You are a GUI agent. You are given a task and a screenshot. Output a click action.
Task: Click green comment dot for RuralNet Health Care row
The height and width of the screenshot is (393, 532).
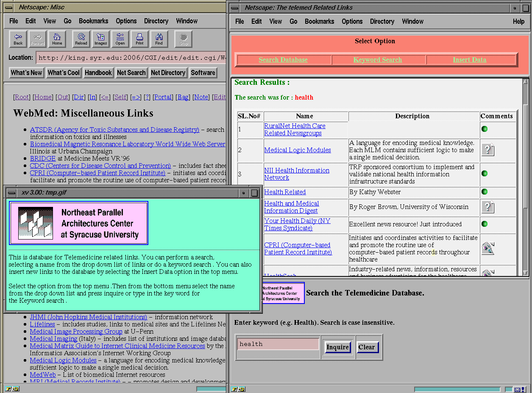485,129
